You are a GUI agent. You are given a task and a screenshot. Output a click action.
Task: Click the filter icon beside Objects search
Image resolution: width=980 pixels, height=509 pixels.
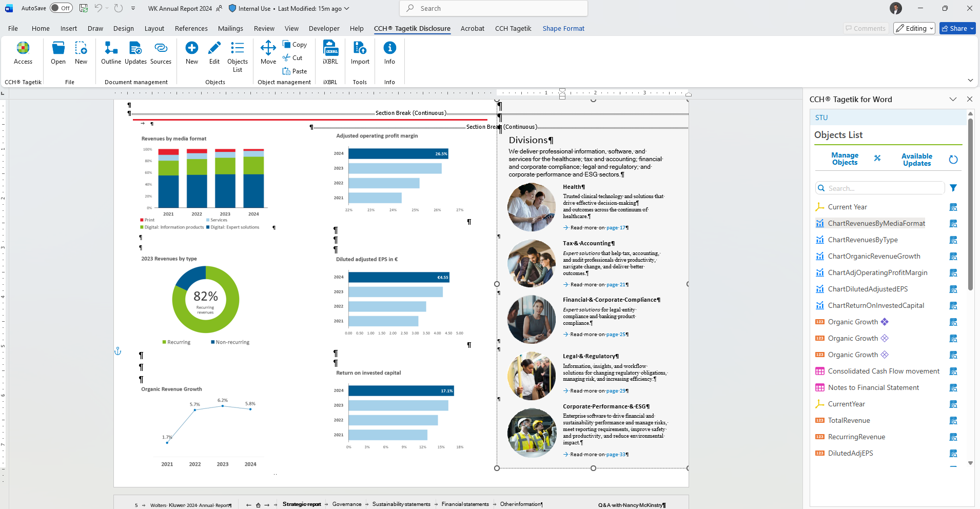tap(953, 188)
